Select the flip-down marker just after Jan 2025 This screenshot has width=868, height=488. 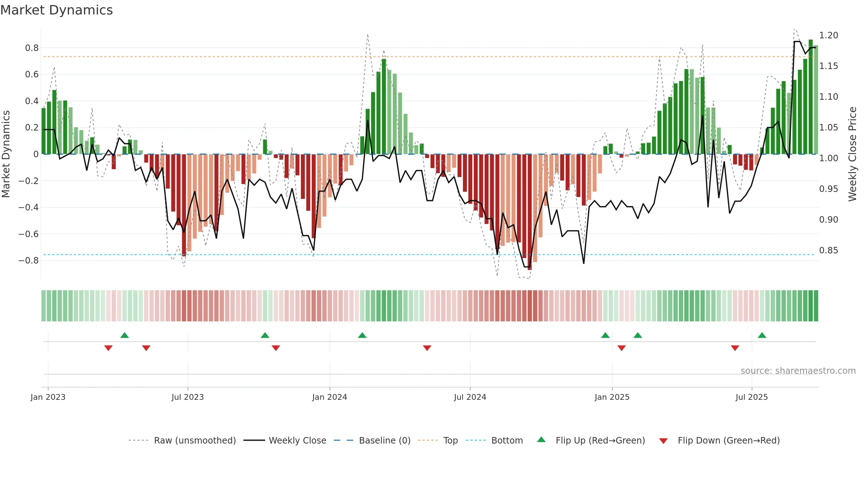622,348
